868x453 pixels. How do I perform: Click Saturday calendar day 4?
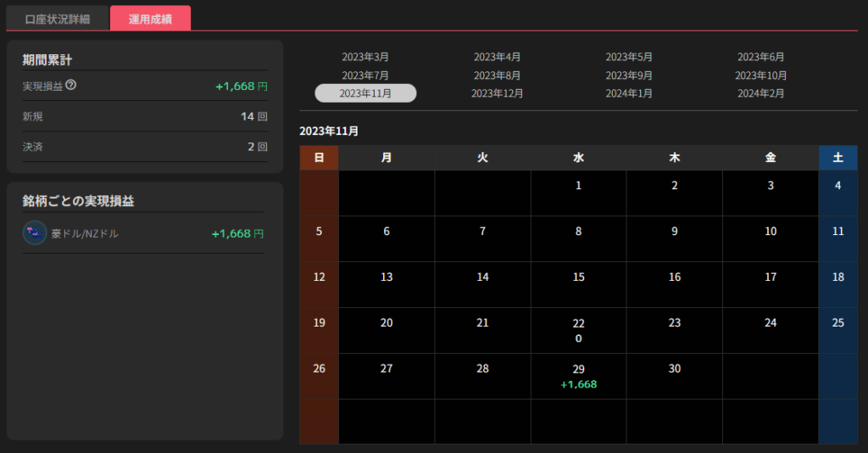(838, 193)
